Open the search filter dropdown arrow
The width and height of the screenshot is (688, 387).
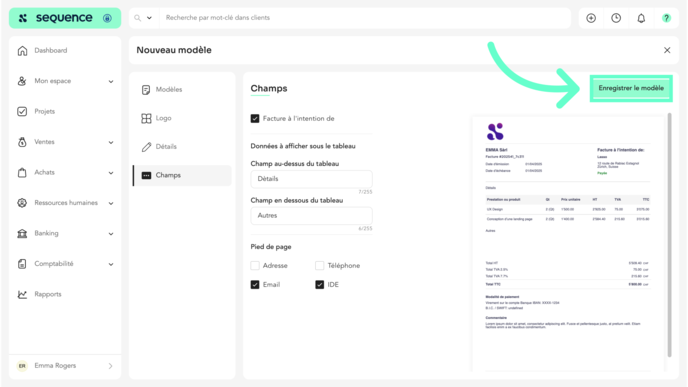[149, 18]
